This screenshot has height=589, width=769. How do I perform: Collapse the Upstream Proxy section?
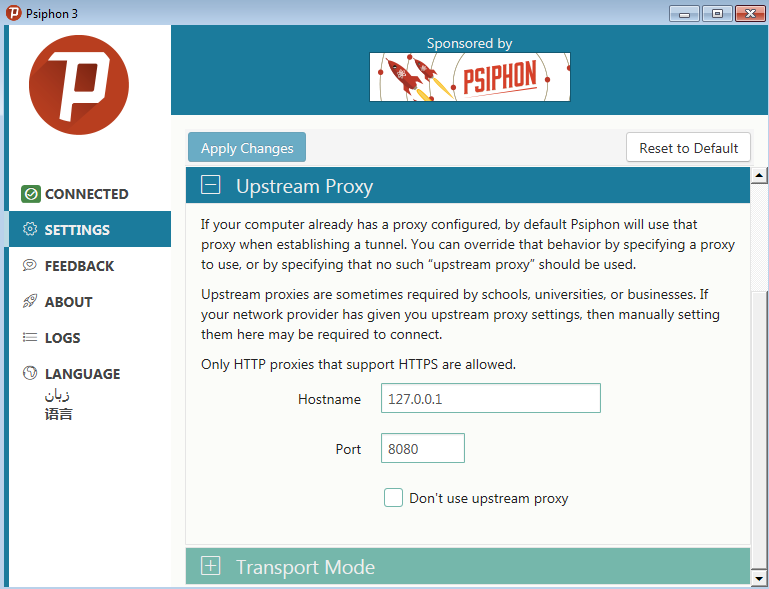point(210,185)
